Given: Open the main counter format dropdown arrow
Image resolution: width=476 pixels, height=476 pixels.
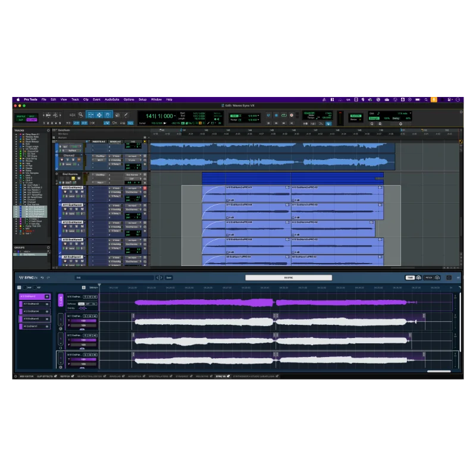Looking at the screenshot, I should (x=174, y=116).
